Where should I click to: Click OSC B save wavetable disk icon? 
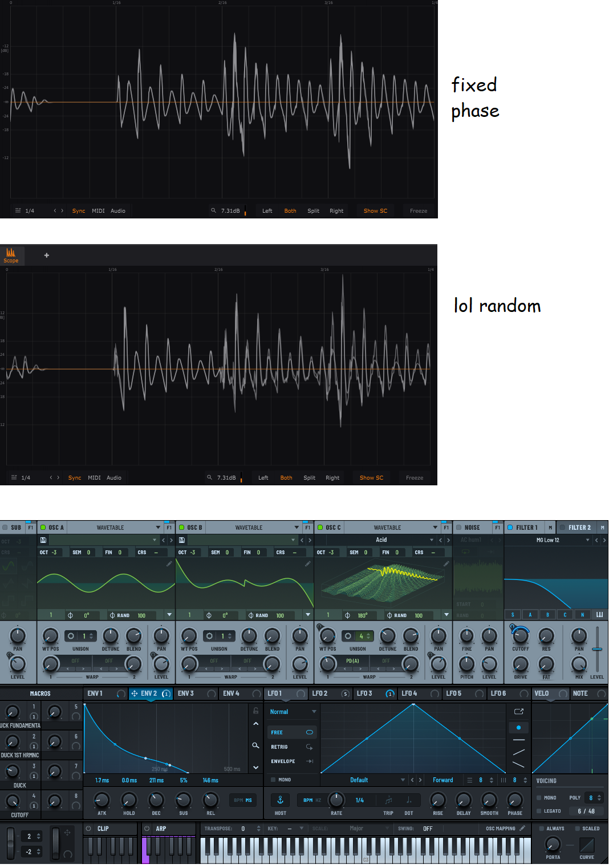[x=181, y=540]
